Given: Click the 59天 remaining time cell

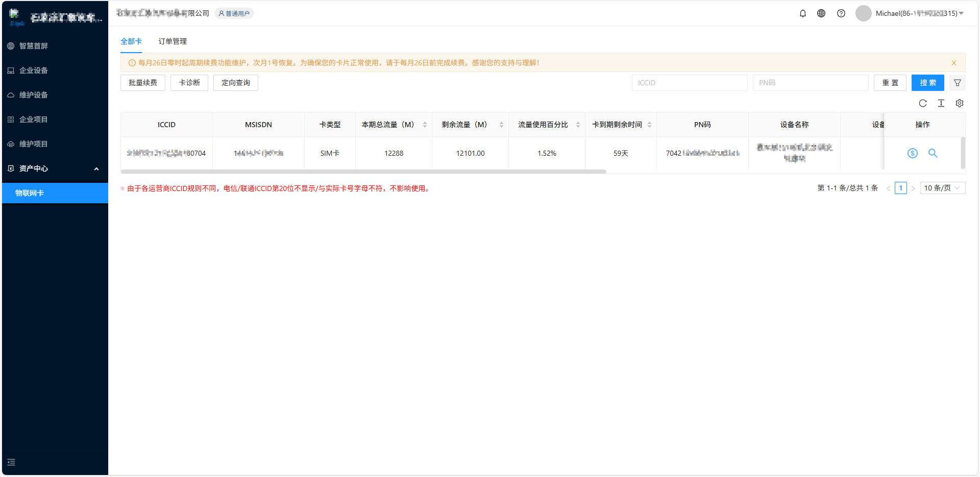Looking at the screenshot, I should [621, 153].
